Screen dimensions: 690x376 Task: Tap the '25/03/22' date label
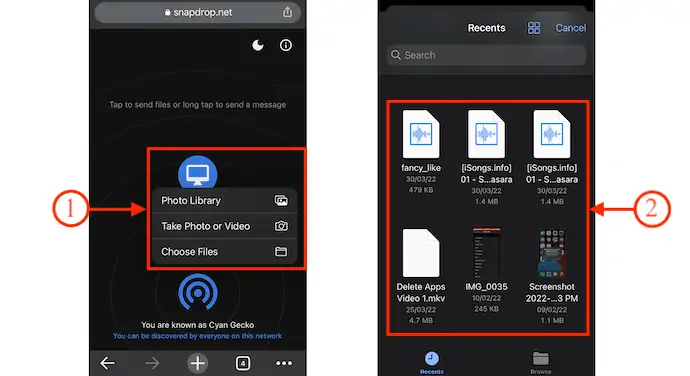pyautogui.click(x=421, y=310)
